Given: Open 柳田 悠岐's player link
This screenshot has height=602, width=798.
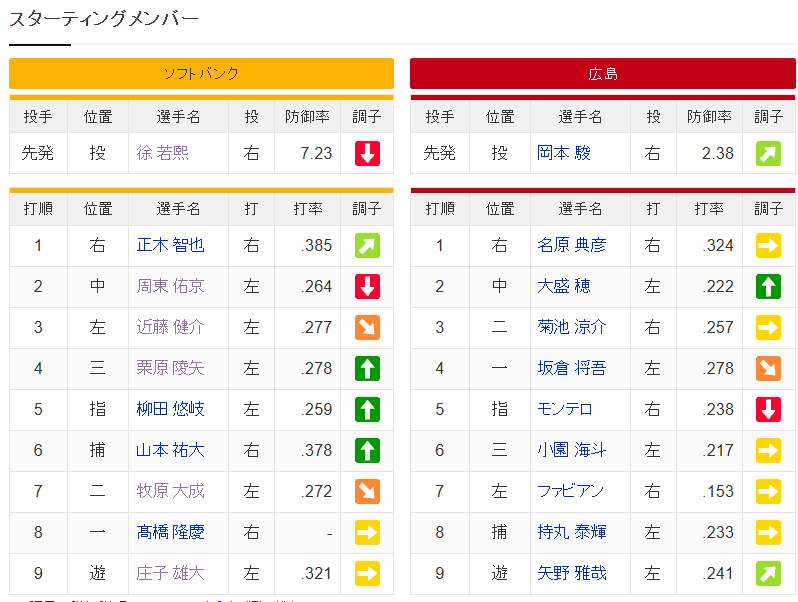Looking at the screenshot, I should pos(170,409).
